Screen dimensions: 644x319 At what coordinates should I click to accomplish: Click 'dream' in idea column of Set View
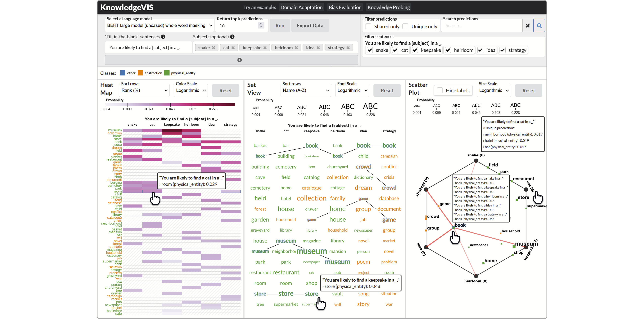[x=363, y=188]
